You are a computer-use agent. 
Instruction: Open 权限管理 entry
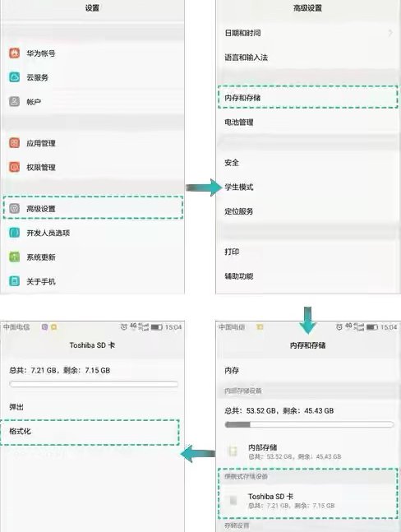93,167
